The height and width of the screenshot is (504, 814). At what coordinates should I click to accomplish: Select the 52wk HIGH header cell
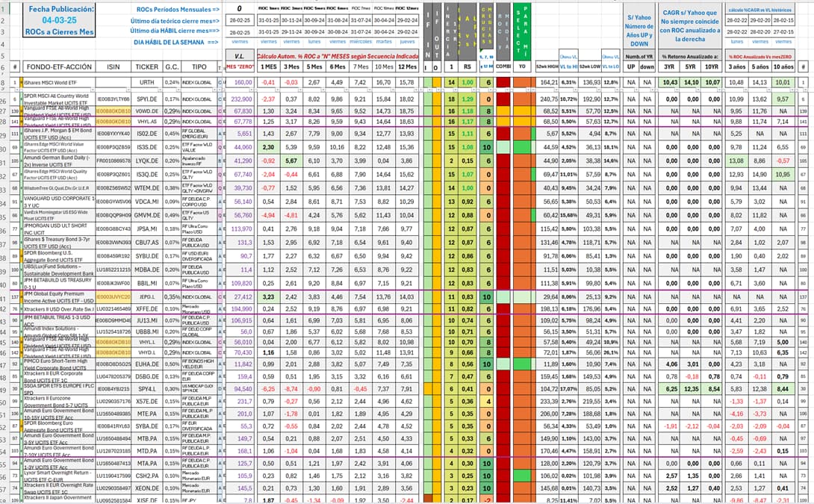coord(547,67)
